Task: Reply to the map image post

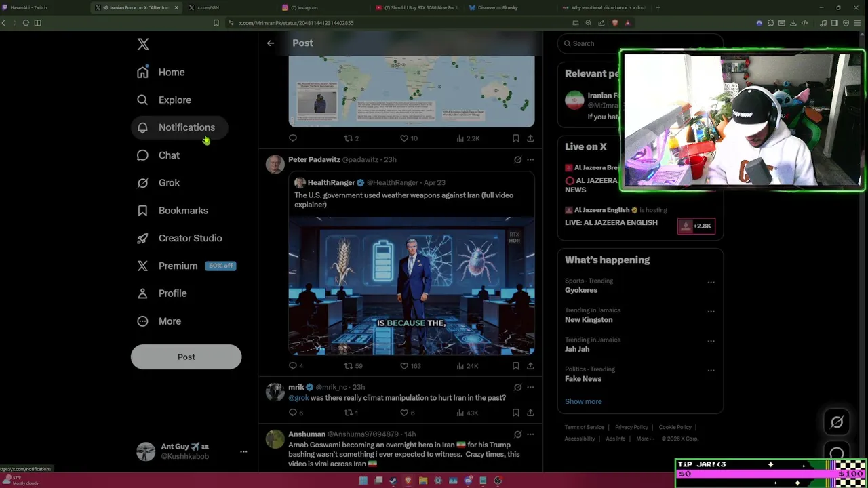Action: [x=293, y=138]
